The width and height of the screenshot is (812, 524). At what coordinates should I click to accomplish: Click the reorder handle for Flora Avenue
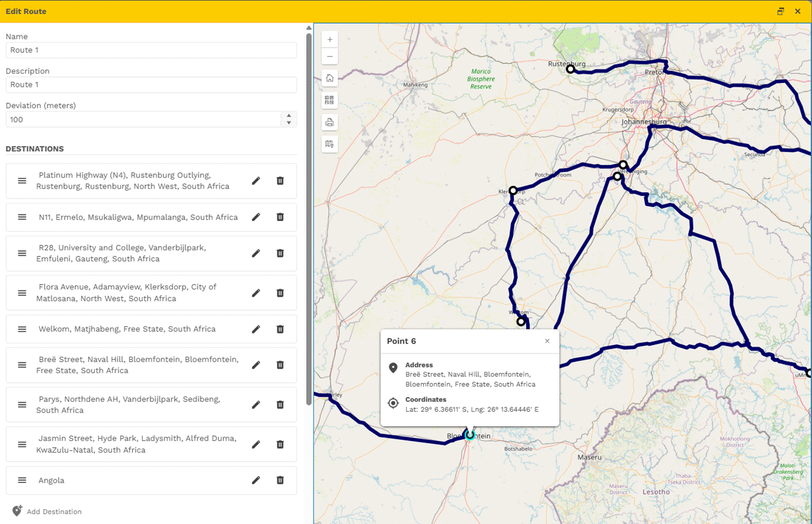click(22, 293)
